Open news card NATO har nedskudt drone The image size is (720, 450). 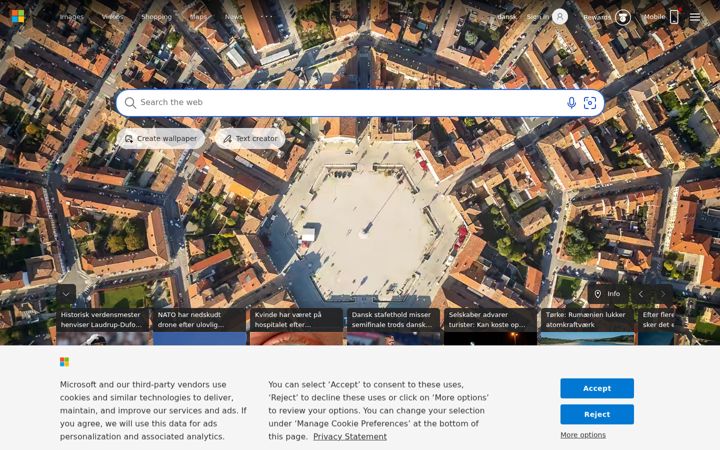tap(200, 326)
